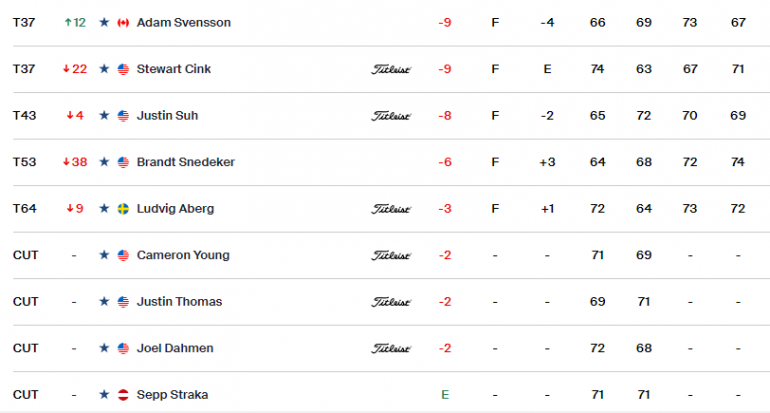
Task: Expand Cameron Young's row via CUT position
Action: click(26, 255)
